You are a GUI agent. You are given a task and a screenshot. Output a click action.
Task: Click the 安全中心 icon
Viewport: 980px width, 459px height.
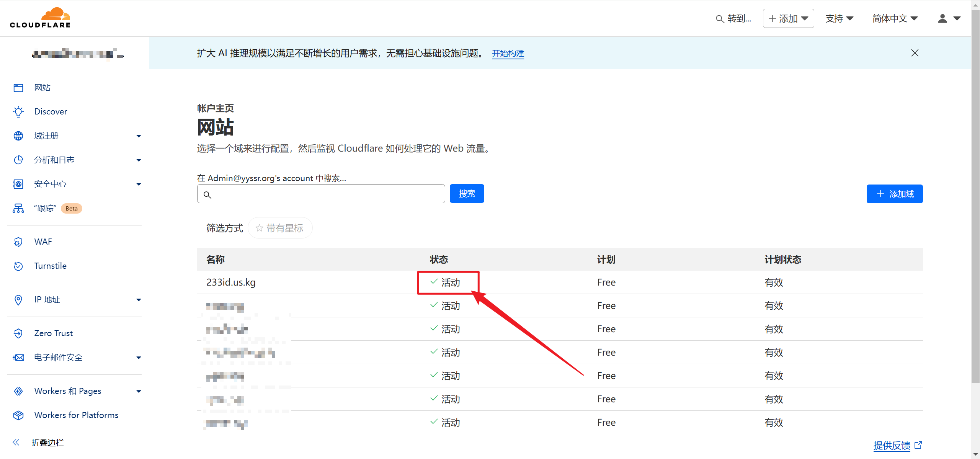[18, 184]
